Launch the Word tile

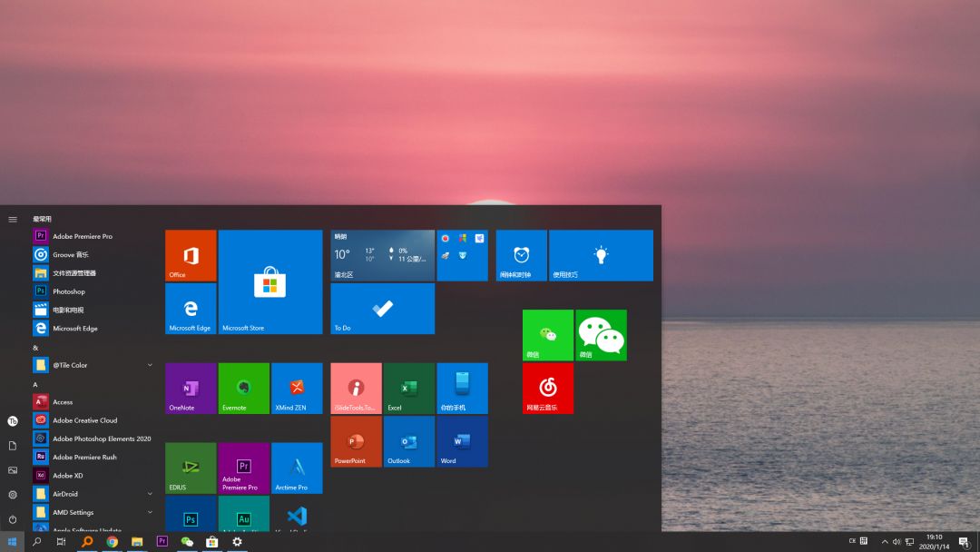[462, 441]
